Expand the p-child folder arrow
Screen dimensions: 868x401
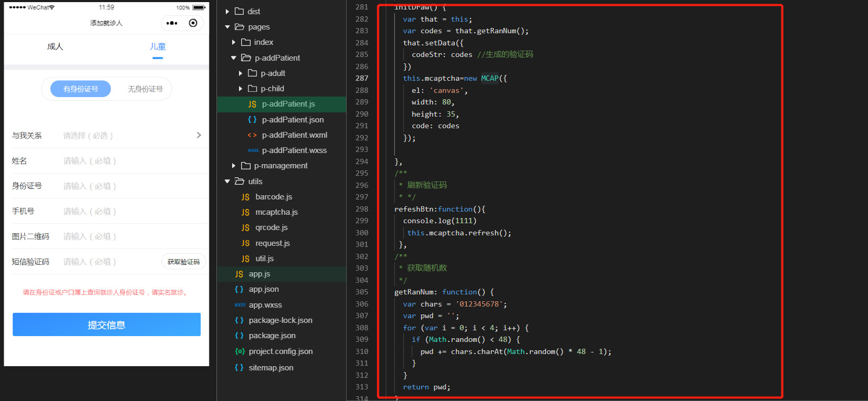[241, 89]
